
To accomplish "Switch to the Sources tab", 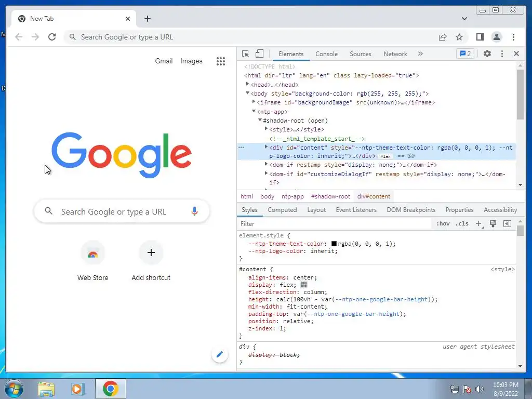I will click(361, 54).
